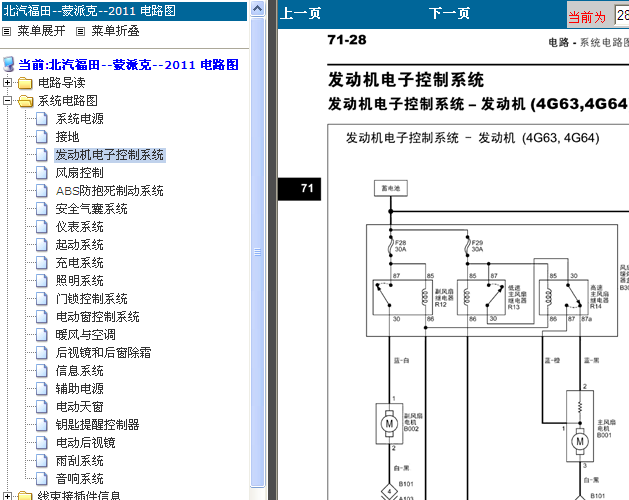Click the left panel vertical scrollbar
Screen dimensions: 629x500
click(257, 250)
